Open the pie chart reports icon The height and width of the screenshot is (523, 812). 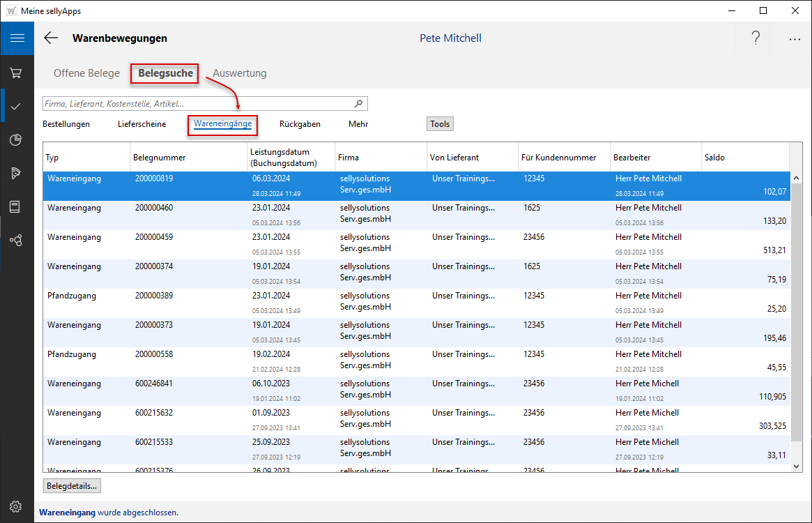coord(16,139)
